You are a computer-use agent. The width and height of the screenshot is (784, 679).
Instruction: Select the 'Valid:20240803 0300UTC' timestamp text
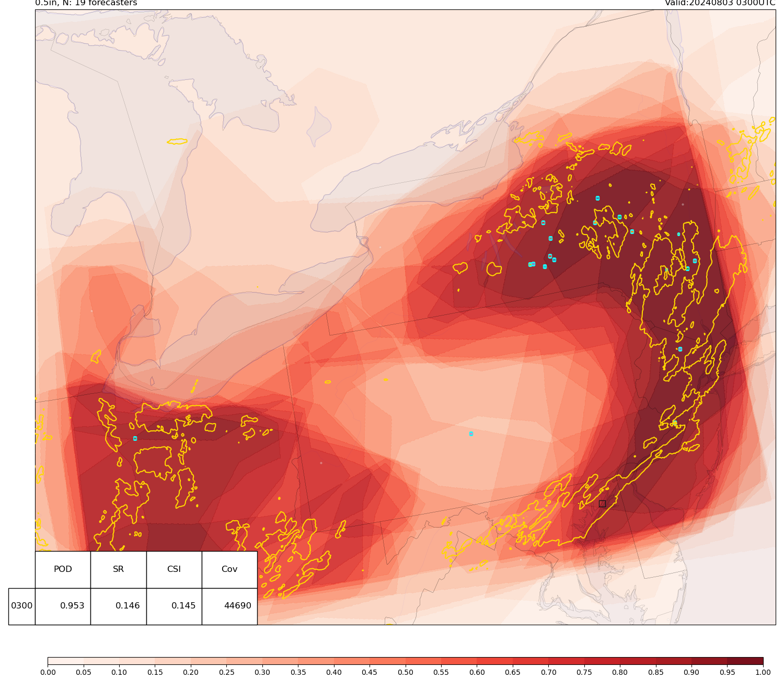pos(720,3)
